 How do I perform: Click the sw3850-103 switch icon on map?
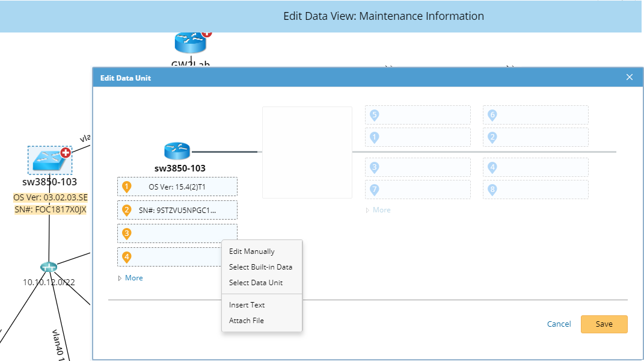(x=49, y=161)
